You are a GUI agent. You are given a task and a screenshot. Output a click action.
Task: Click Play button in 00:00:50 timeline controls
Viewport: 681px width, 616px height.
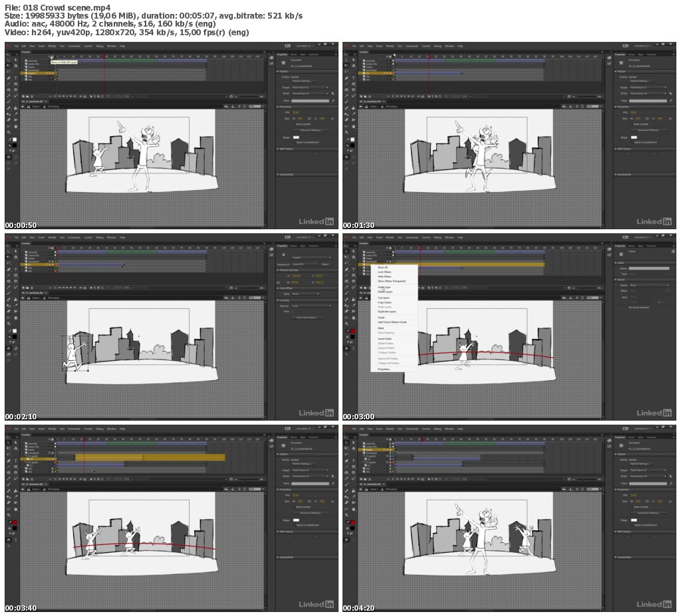pyautogui.click(x=67, y=96)
